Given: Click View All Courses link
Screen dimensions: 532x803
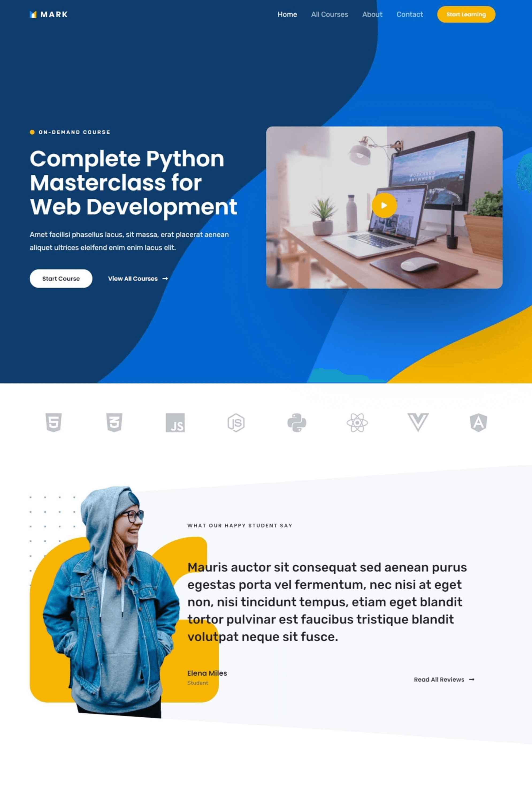Looking at the screenshot, I should point(132,278).
